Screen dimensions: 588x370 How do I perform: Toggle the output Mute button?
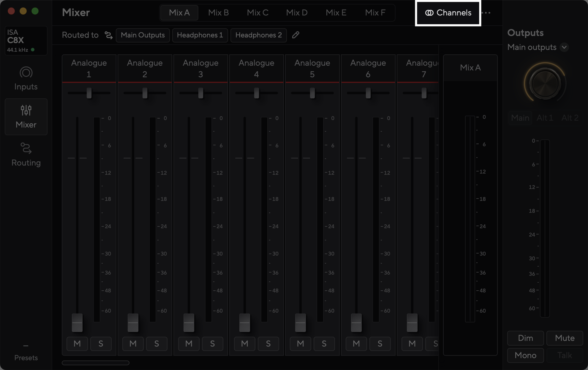[x=565, y=338]
